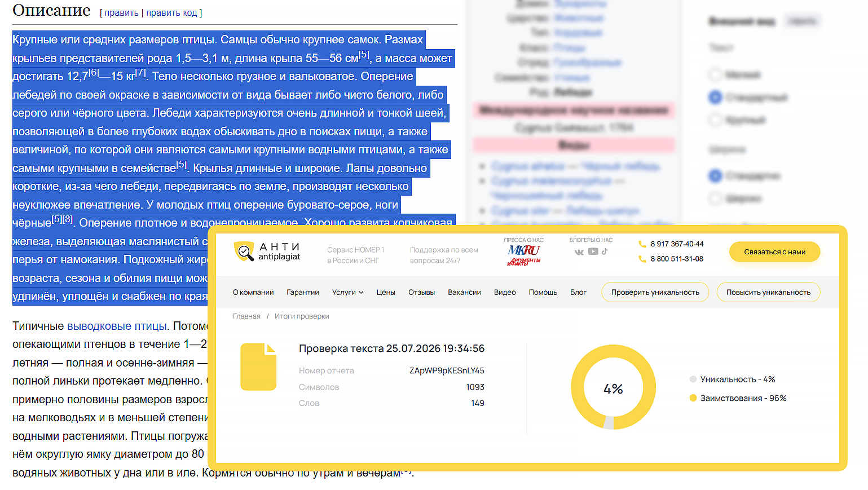Click the БЛОГЕРЫ О НАС label

click(x=591, y=240)
